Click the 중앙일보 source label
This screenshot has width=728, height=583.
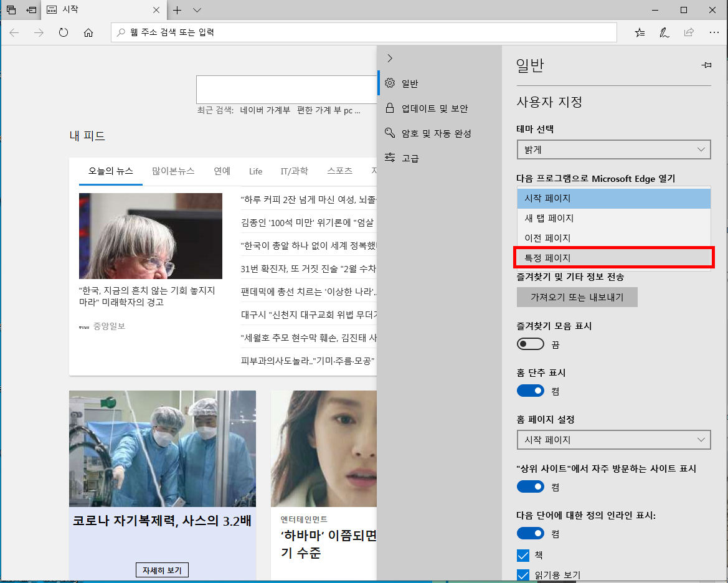point(109,326)
